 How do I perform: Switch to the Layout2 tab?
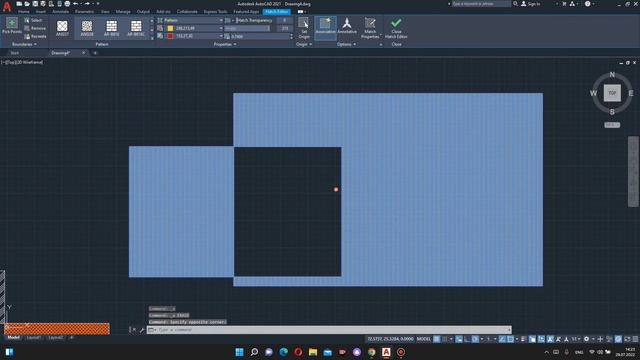[x=56, y=338]
